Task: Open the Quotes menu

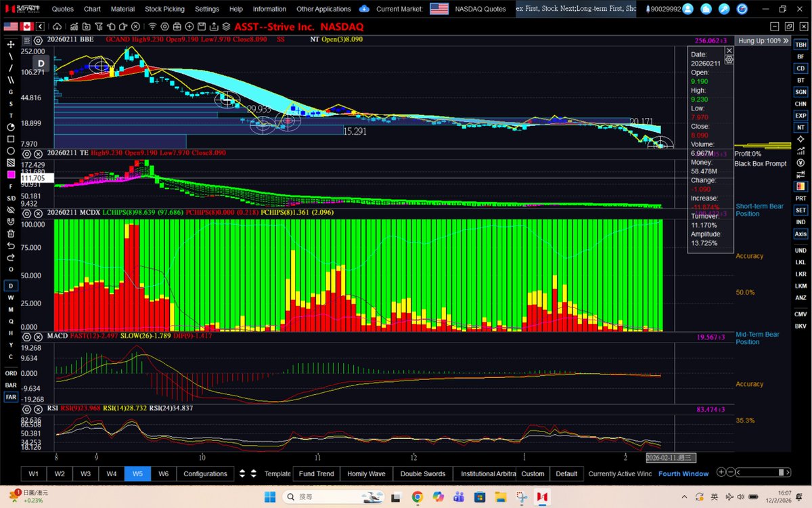Action: [x=63, y=9]
